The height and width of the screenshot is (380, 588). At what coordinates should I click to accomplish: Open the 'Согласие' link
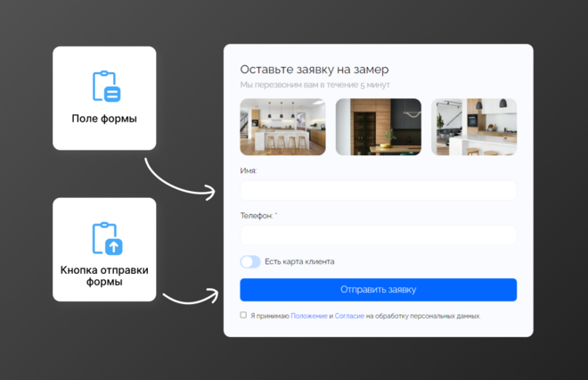[349, 316]
